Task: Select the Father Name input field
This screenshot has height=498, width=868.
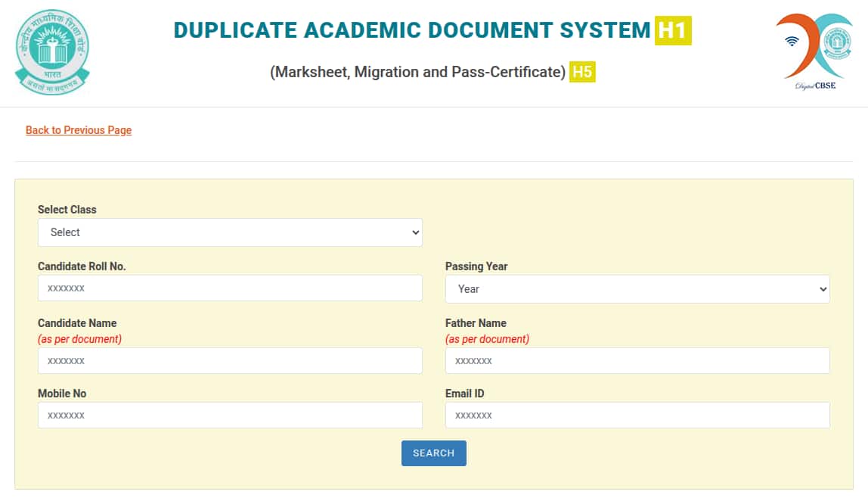Action: pos(637,361)
